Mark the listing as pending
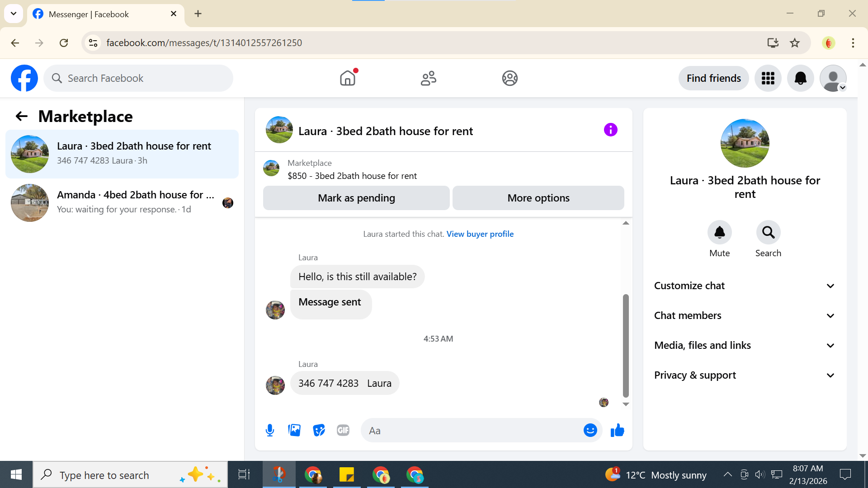This screenshot has width=868, height=488. point(356,198)
